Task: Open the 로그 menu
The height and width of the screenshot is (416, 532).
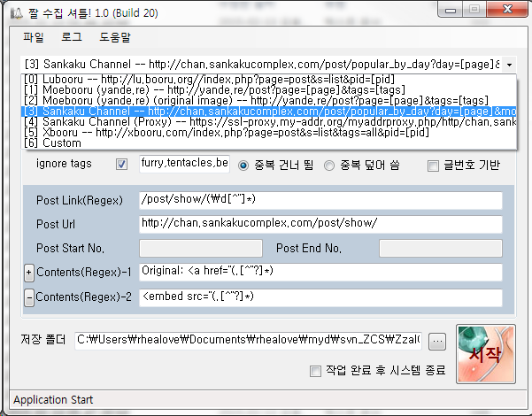Action: tap(71, 36)
